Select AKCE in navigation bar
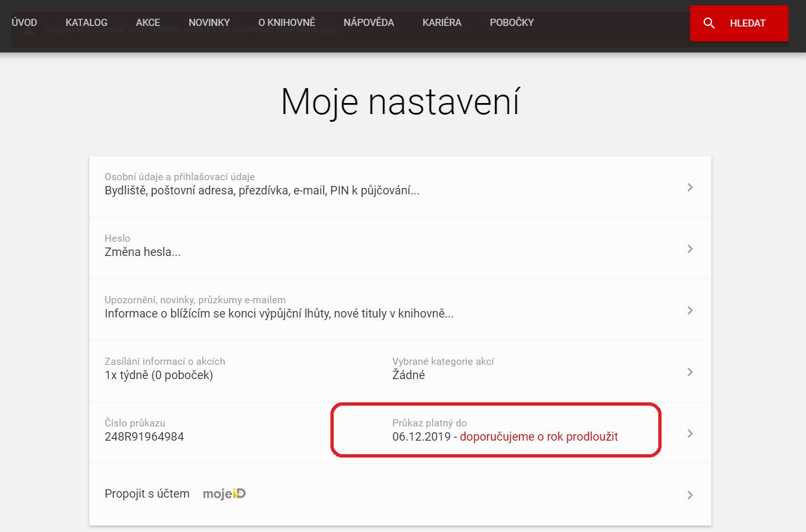Image resolution: width=806 pixels, height=532 pixels. [x=148, y=23]
